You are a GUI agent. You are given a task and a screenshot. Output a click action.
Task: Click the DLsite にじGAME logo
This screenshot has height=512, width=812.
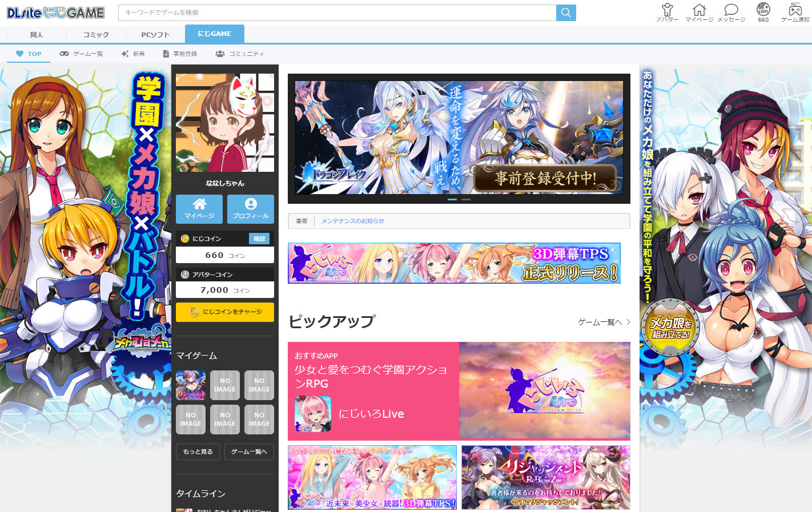pyautogui.click(x=55, y=13)
